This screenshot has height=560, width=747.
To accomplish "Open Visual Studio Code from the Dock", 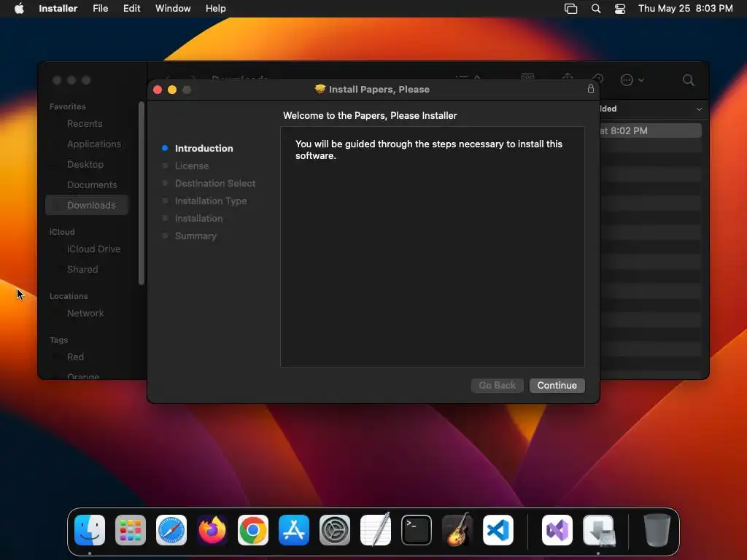I will click(498, 529).
